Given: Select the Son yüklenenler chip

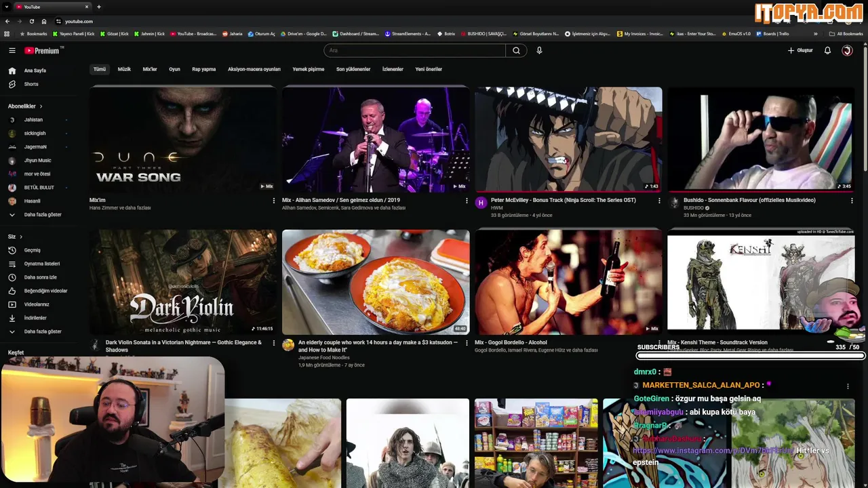Looking at the screenshot, I should pos(353,69).
